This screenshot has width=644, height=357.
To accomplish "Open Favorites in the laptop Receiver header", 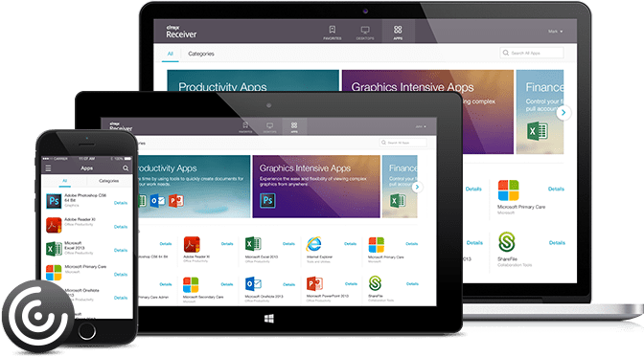I will click(332, 33).
